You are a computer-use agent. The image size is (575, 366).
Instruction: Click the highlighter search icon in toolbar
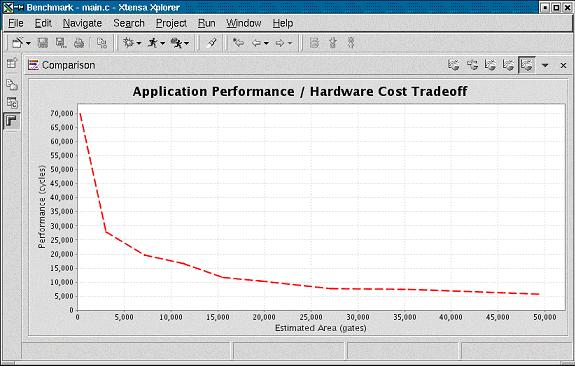point(212,43)
